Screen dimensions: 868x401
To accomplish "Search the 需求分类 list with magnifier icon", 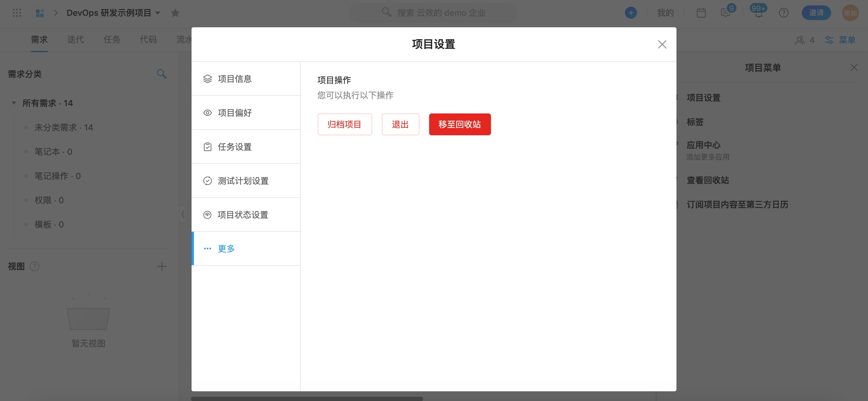I will click(x=162, y=74).
